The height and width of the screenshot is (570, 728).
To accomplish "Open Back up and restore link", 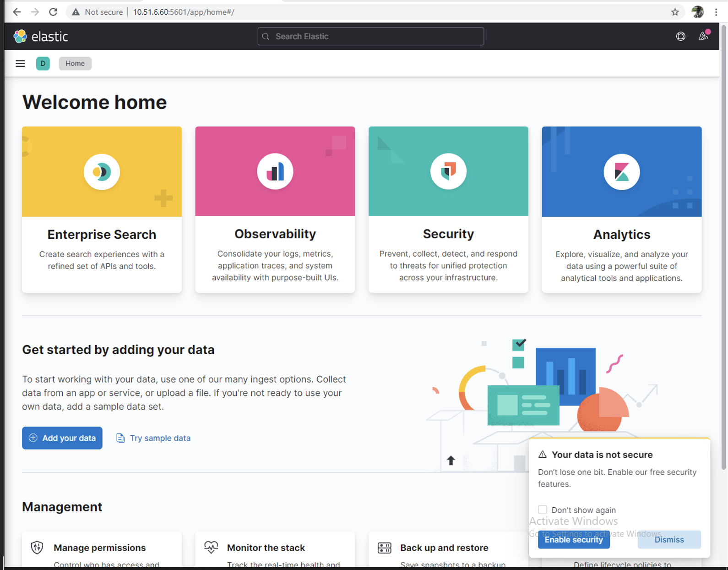I will coord(444,548).
